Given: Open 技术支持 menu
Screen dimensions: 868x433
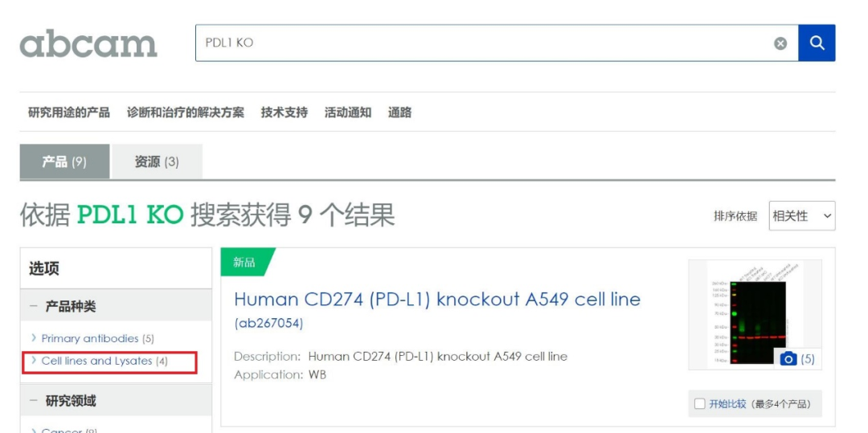Looking at the screenshot, I should [285, 112].
